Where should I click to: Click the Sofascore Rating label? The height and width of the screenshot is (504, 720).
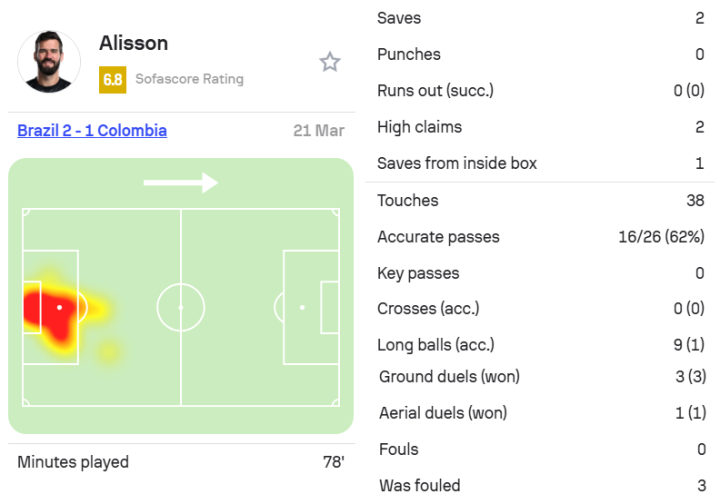pos(189,79)
